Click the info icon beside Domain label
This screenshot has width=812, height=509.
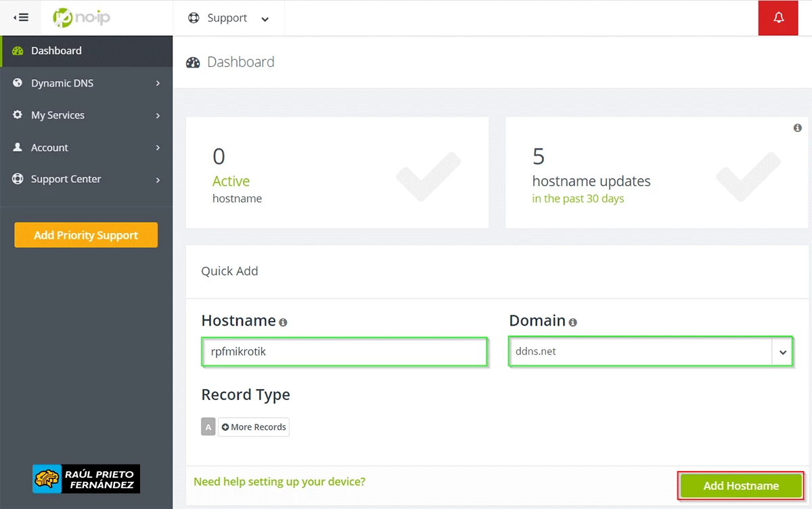(573, 323)
